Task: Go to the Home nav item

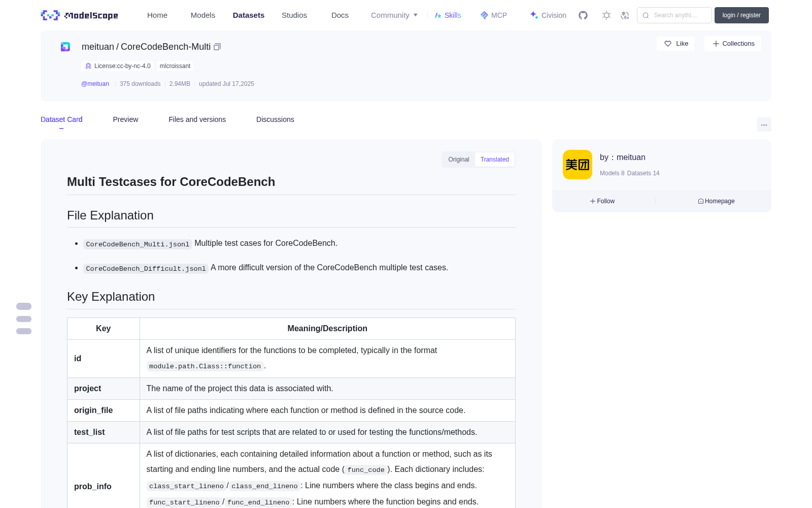Action: point(157,15)
